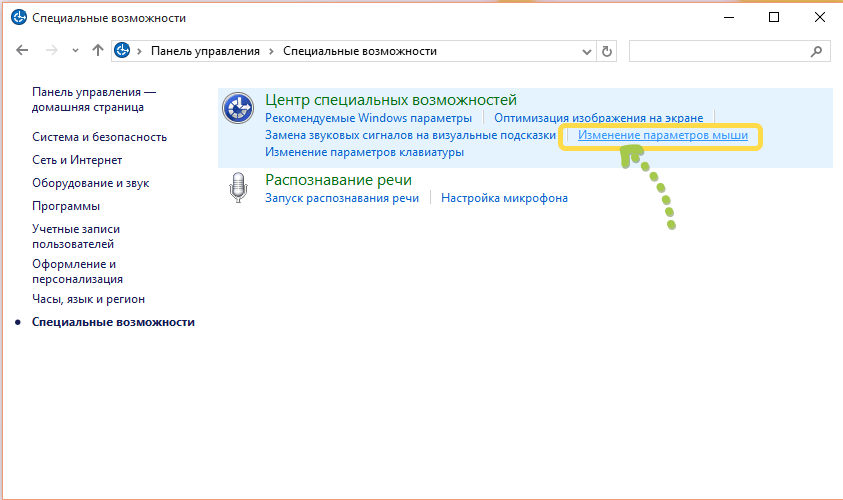The image size is (843, 500).
Task: Click the Speech Recognition microphone icon
Action: [238, 187]
